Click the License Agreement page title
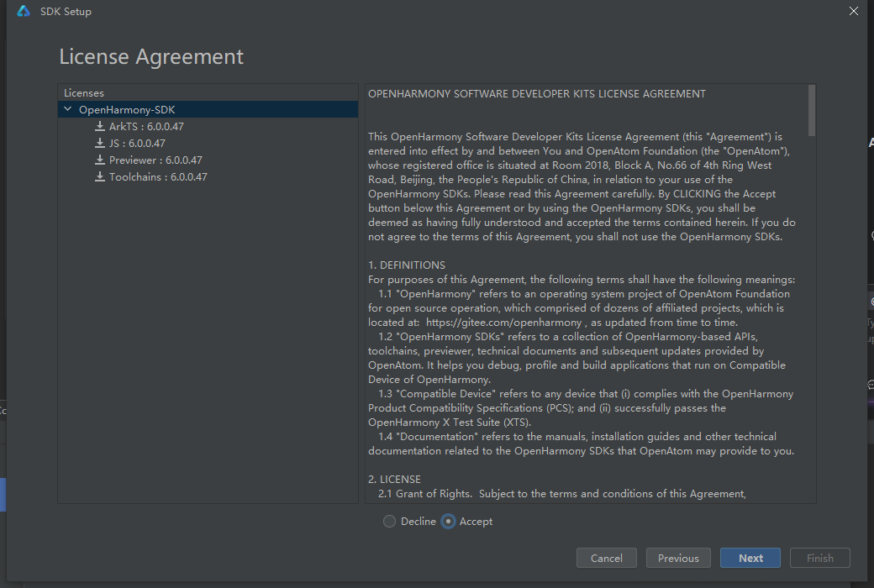874x588 pixels. pyautogui.click(x=151, y=57)
